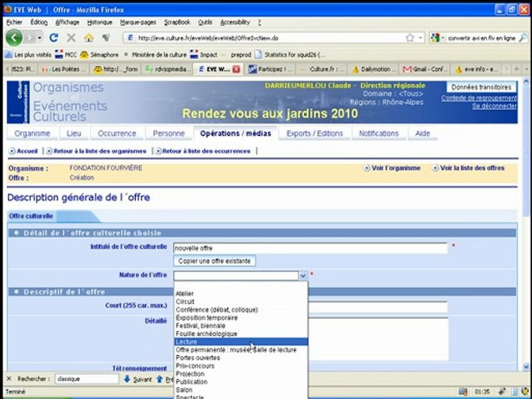Stop loading with the X toolbar icon
Viewport: 532px width, 399px height.
point(71,38)
